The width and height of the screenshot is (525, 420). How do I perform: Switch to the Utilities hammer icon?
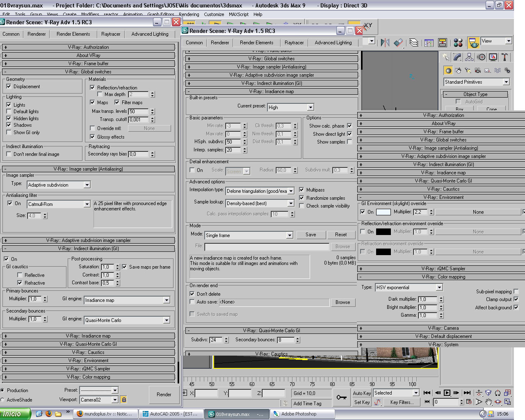coord(505,57)
